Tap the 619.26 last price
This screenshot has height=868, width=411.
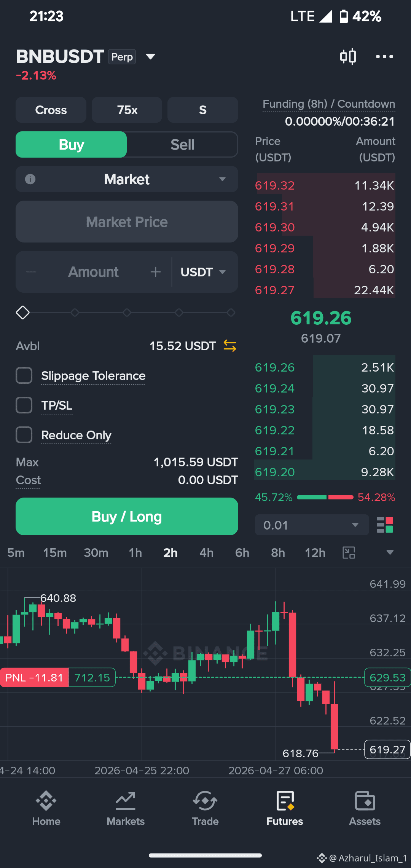pos(321,318)
